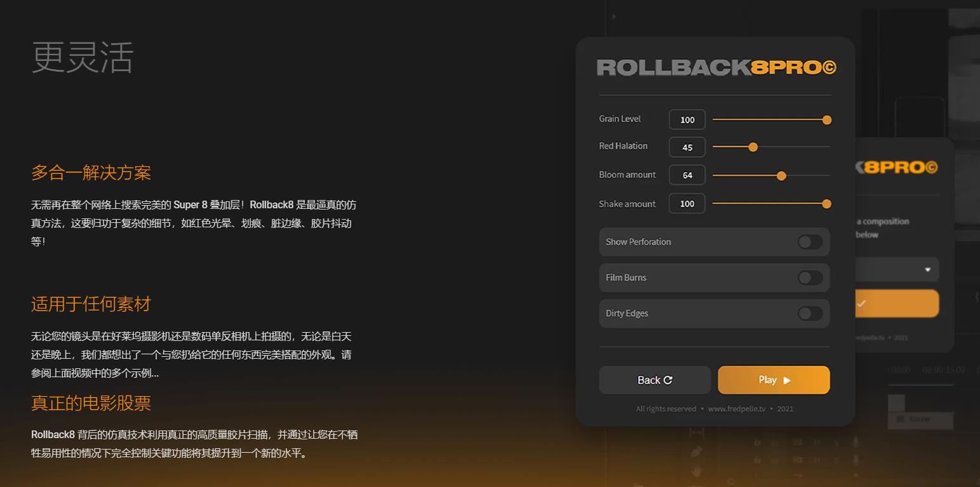Viewport: 980px width, 487px height.
Task: Open the dropdown in the background panel
Action: 896,270
